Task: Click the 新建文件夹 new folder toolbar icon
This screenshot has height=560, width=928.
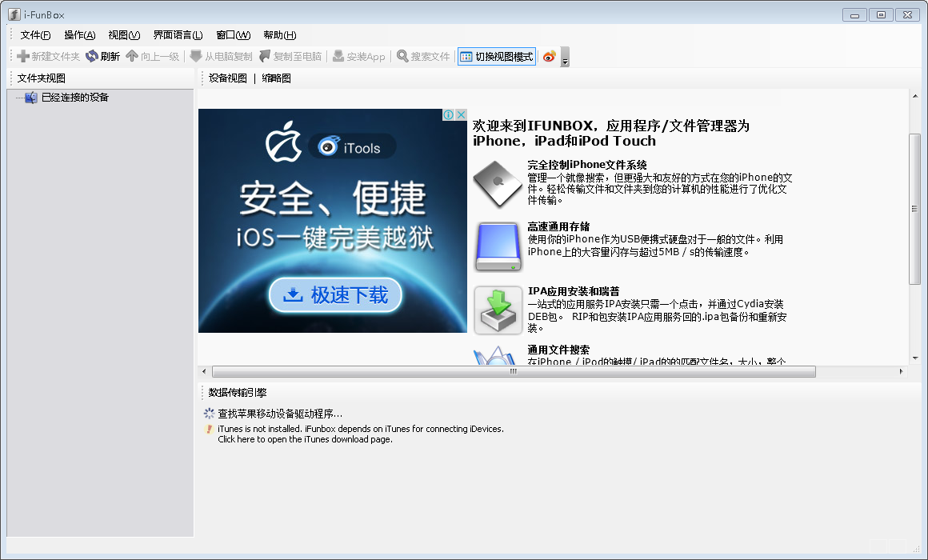Action: (23, 56)
